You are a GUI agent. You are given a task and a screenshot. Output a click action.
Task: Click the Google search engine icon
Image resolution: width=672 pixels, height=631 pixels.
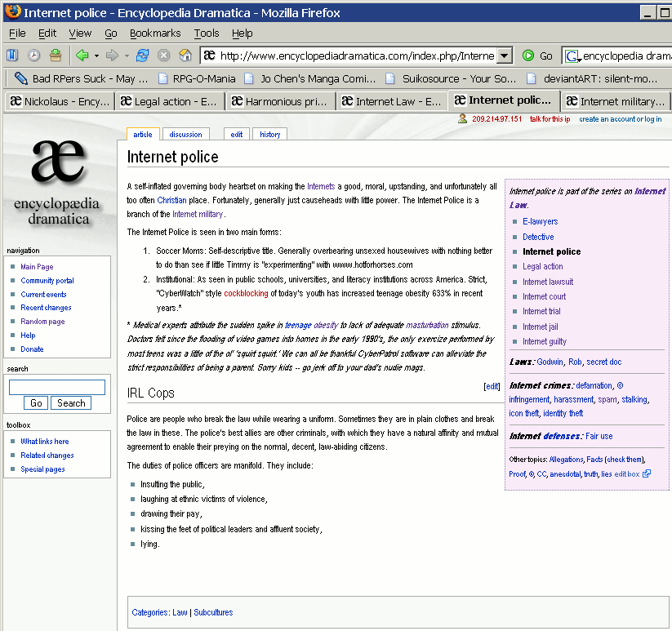pos(572,56)
